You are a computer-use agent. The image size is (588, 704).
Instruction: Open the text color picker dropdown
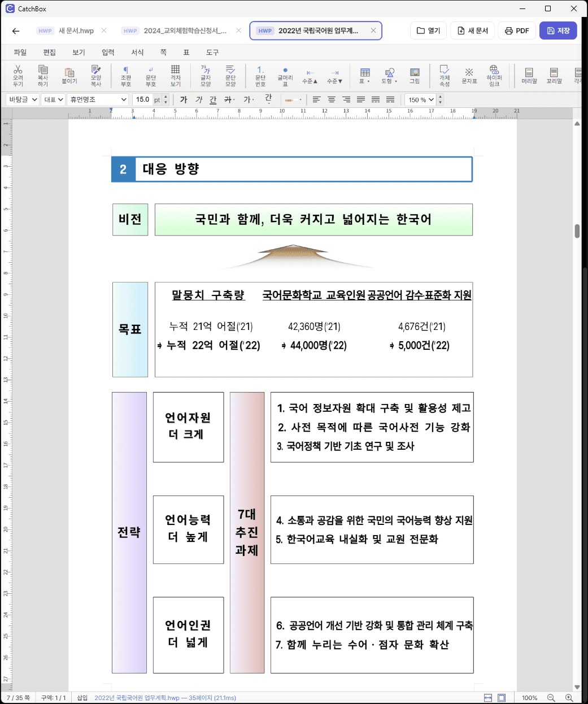(294, 99)
